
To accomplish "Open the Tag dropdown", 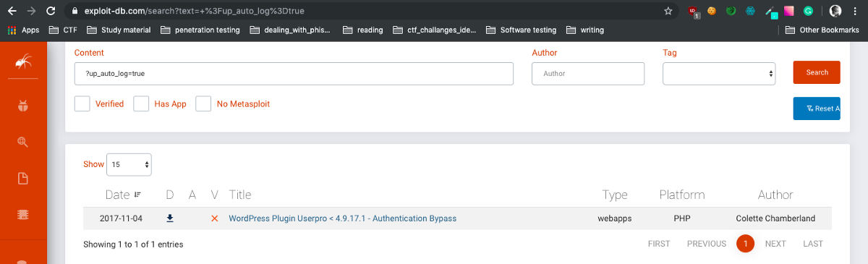I will click(x=719, y=74).
